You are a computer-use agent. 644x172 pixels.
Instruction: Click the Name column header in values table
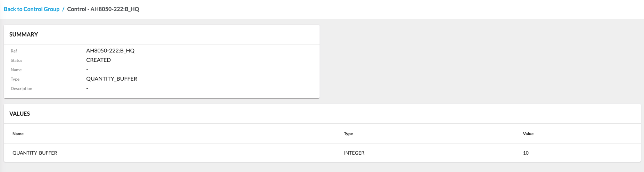coord(18,134)
